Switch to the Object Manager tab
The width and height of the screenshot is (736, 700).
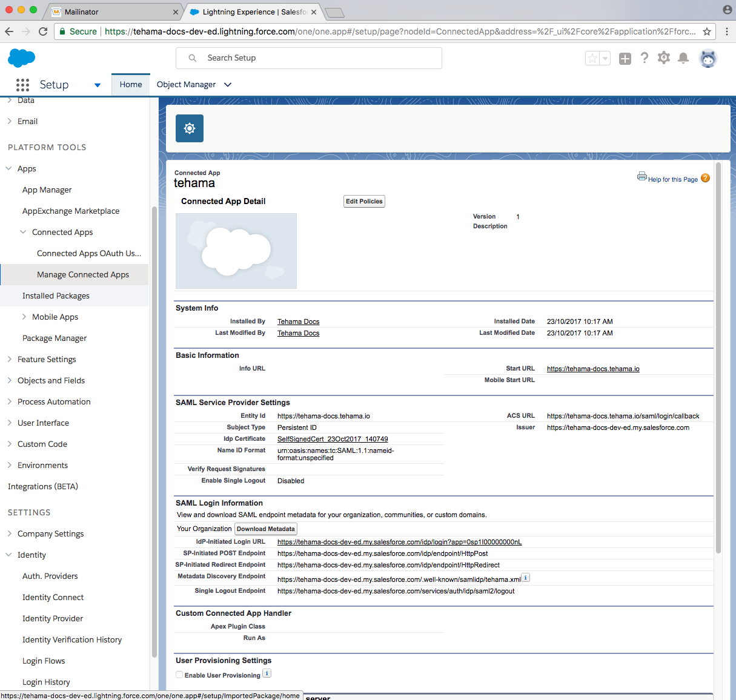pyautogui.click(x=186, y=85)
